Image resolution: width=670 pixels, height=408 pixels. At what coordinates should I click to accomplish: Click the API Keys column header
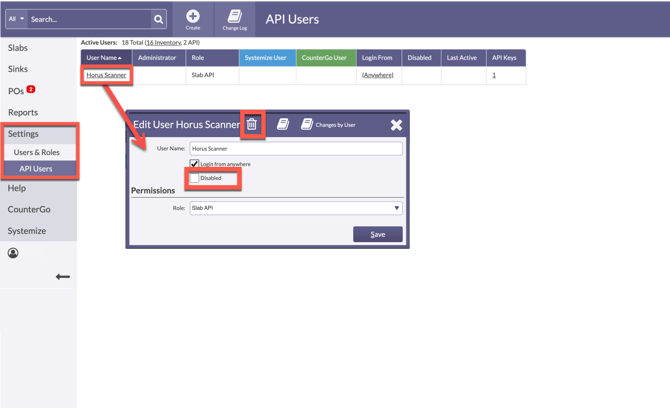point(506,58)
